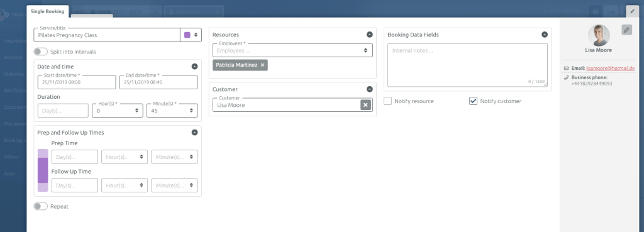
Task: Open the purple service color picker
Action: point(191,35)
